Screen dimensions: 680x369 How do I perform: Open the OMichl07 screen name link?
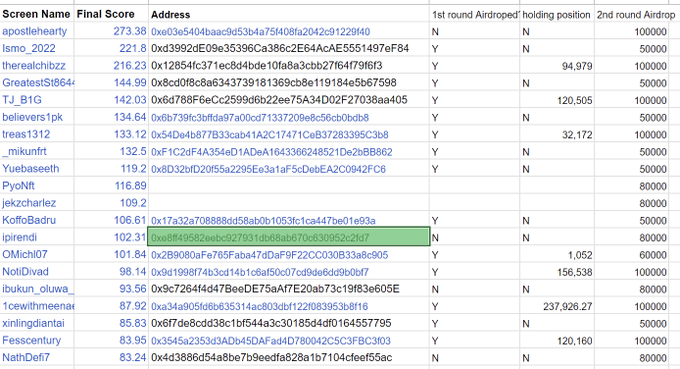tap(25, 255)
